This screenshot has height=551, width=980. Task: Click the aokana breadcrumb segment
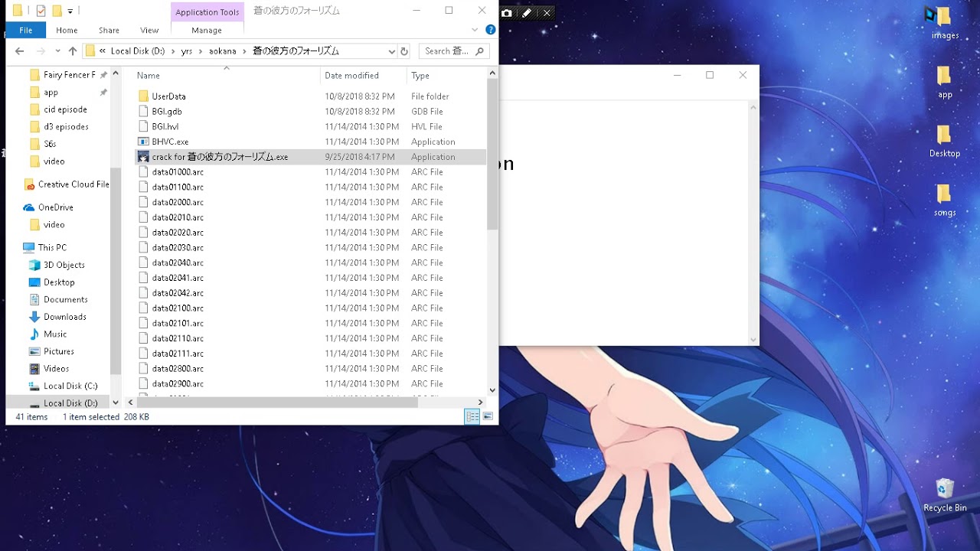[x=223, y=51]
